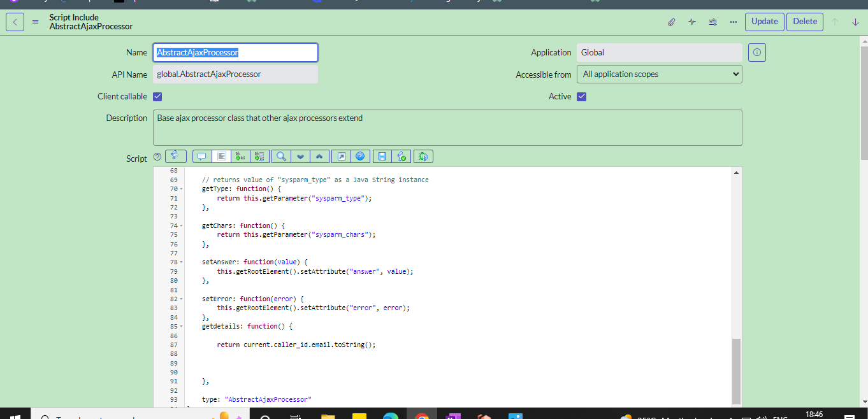The width and height of the screenshot is (868, 419).
Task: Save the script with the floppy disk icon
Action: click(x=382, y=156)
